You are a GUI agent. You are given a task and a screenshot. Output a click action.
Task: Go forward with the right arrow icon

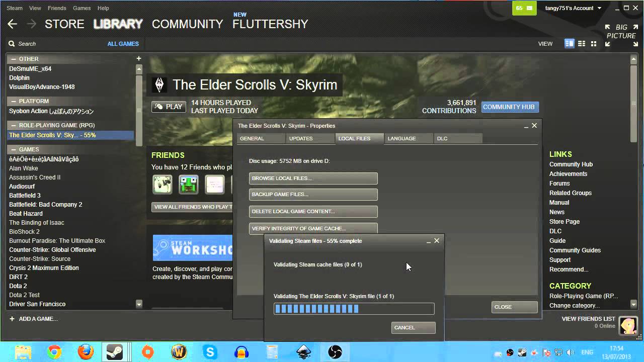[31, 24]
